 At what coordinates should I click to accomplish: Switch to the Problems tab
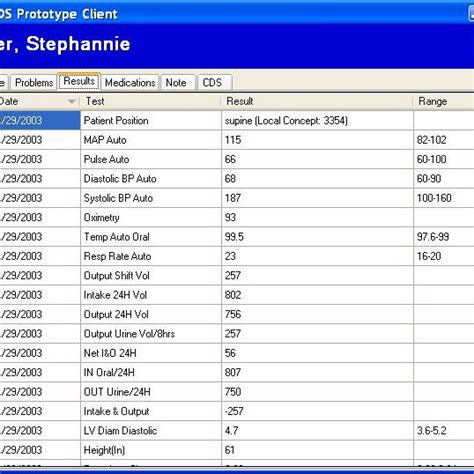(34, 82)
